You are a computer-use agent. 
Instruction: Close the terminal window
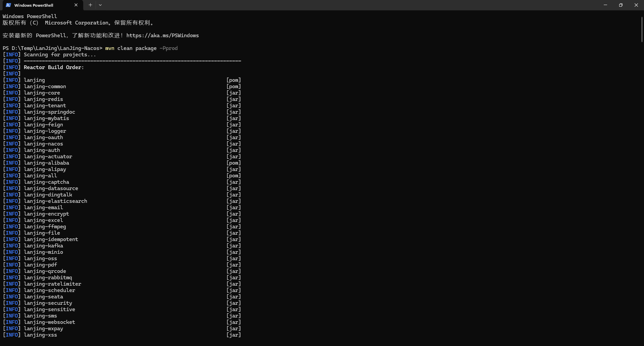click(x=636, y=5)
